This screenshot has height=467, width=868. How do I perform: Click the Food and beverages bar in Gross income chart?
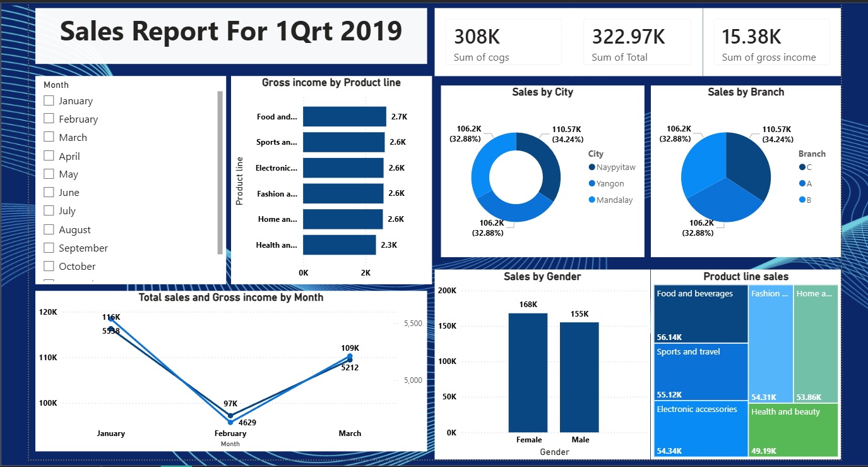(x=344, y=116)
